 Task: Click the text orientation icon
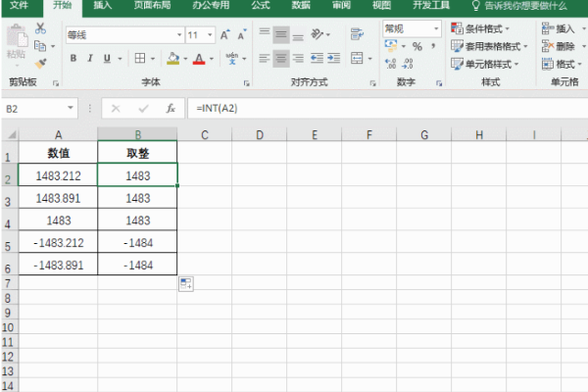pos(318,34)
